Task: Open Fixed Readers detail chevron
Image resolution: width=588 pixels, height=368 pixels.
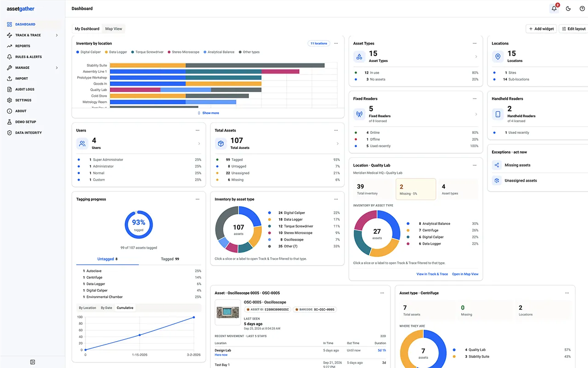Action: [x=476, y=114]
